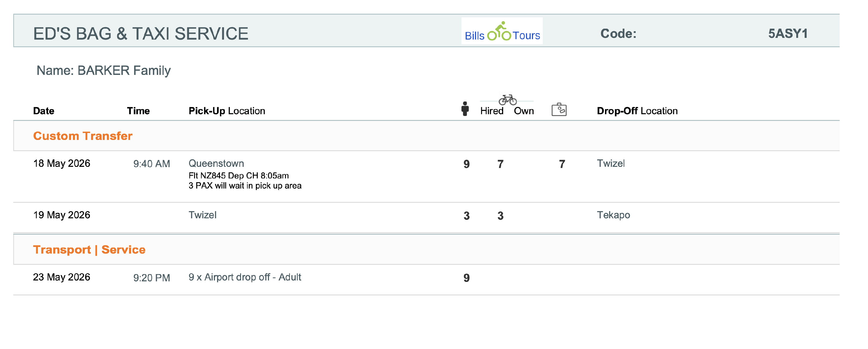The image size is (868, 349).
Task: Click the Date column header
Action: pyautogui.click(x=44, y=111)
